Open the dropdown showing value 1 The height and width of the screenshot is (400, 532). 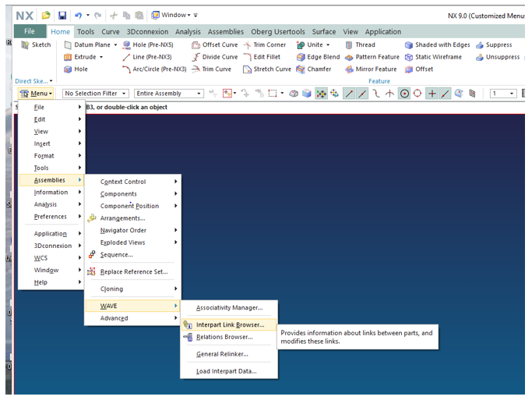point(503,94)
